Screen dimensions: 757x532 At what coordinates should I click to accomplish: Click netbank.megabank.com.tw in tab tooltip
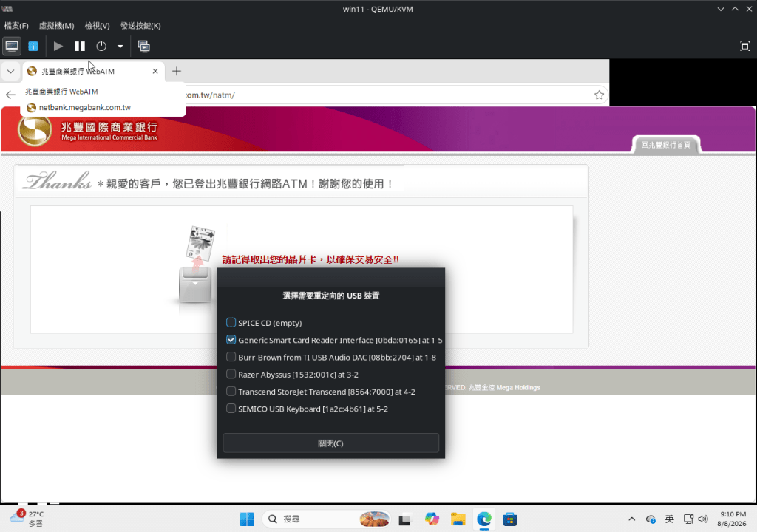tap(84, 108)
